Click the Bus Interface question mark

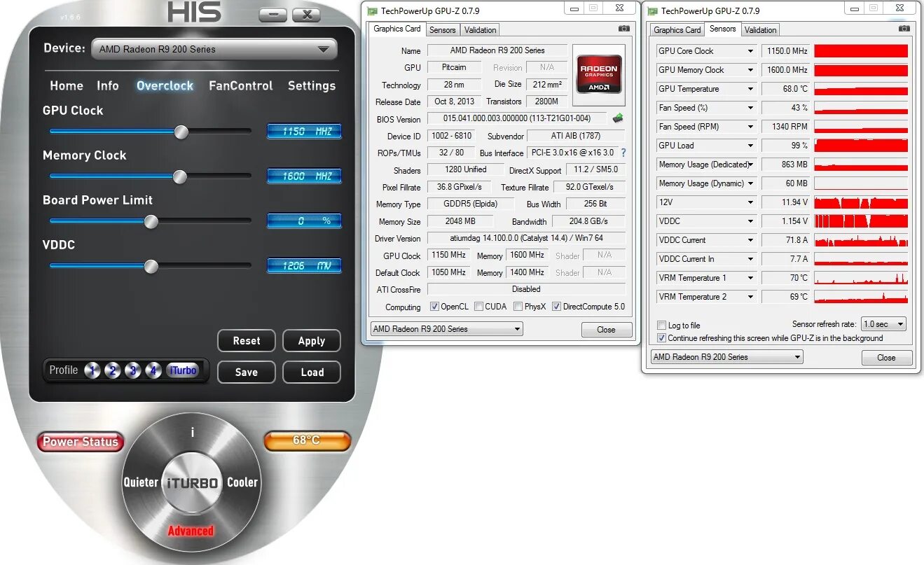(623, 153)
